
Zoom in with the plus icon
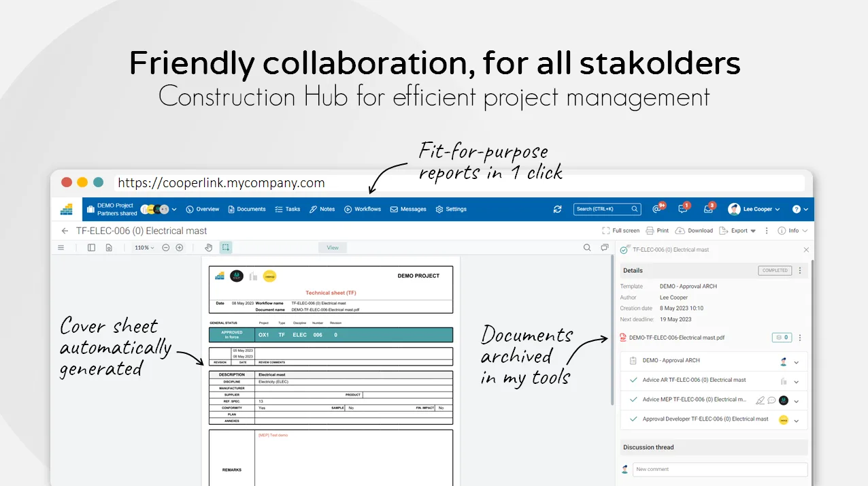(x=180, y=248)
